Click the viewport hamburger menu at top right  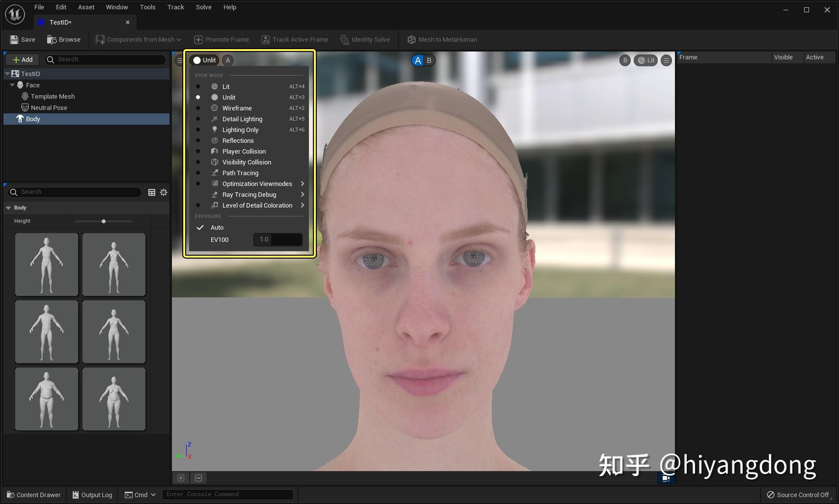tap(666, 60)
